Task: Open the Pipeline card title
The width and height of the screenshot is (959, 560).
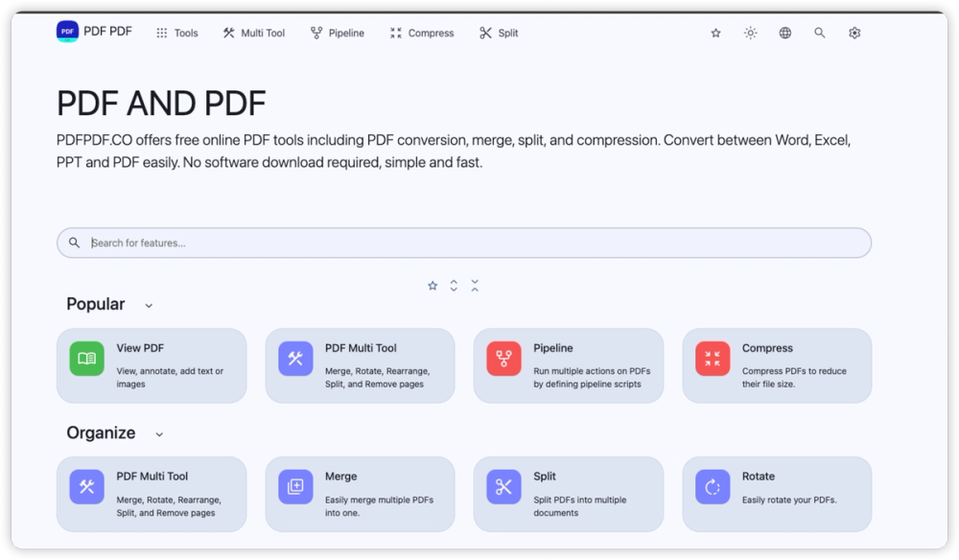Action: click(x=553, y=348)
